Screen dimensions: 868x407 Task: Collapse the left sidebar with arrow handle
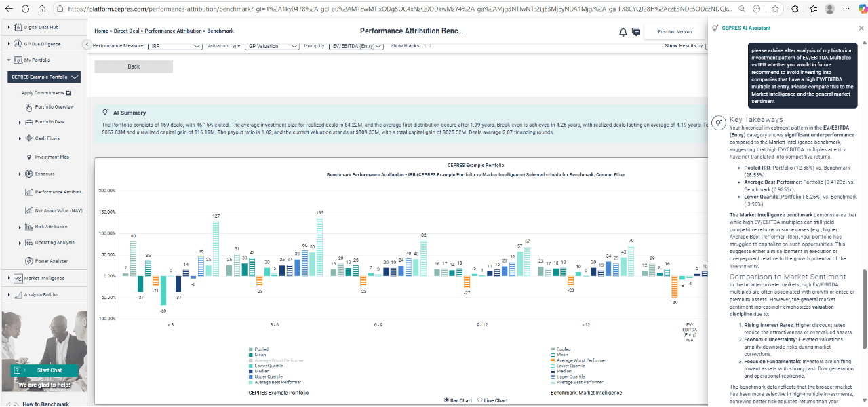click(87, 45)
